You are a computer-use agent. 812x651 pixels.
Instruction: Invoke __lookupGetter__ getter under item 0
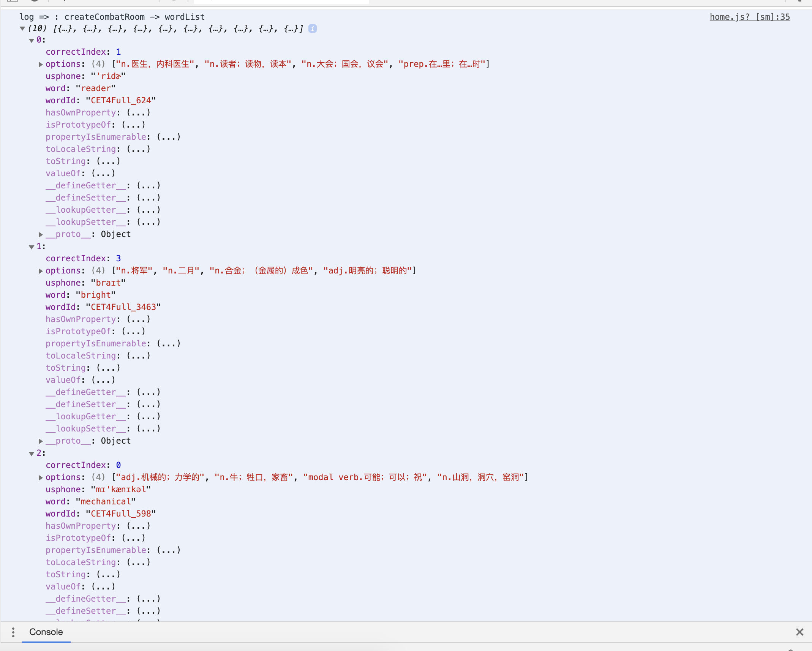(148, 210)
